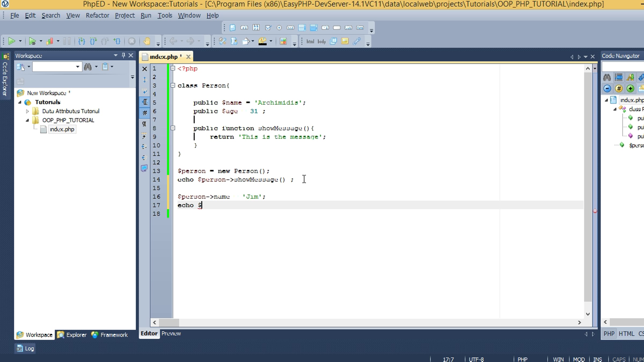
Task: Expand the Data Attributes Tutorial folder
Action: [x=27, y=111]
